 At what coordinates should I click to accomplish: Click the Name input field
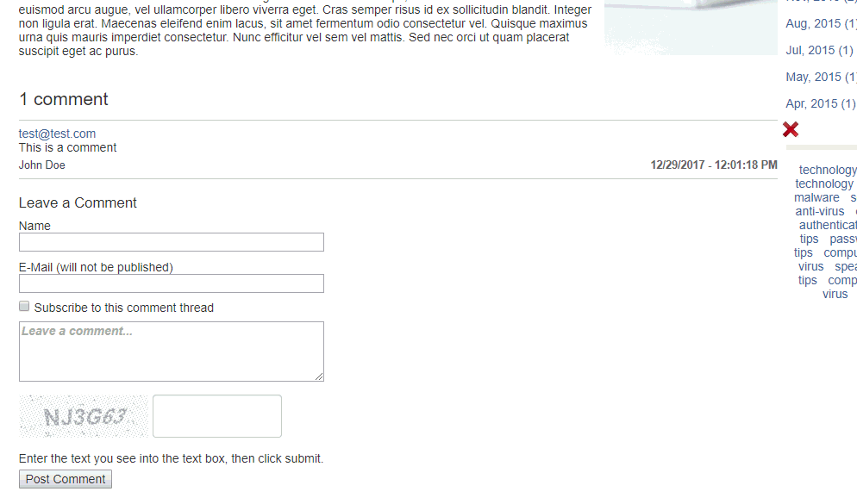(172, 242)
